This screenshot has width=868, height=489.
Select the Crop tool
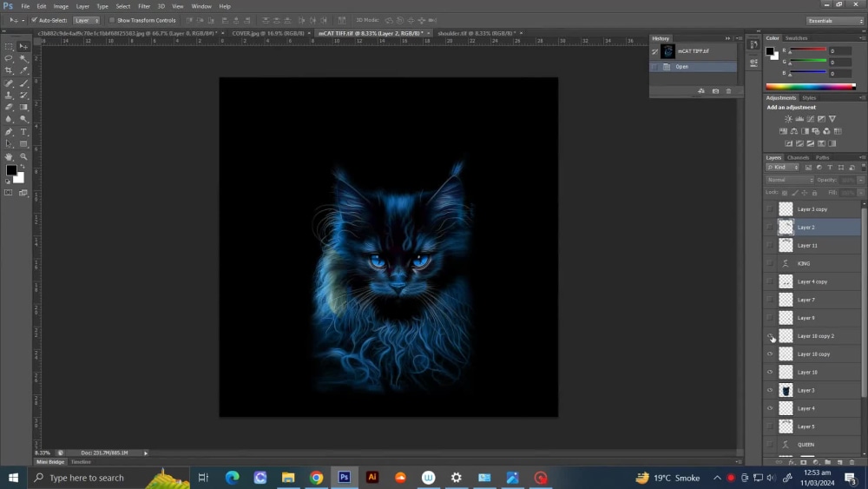[x=9, y=71]
